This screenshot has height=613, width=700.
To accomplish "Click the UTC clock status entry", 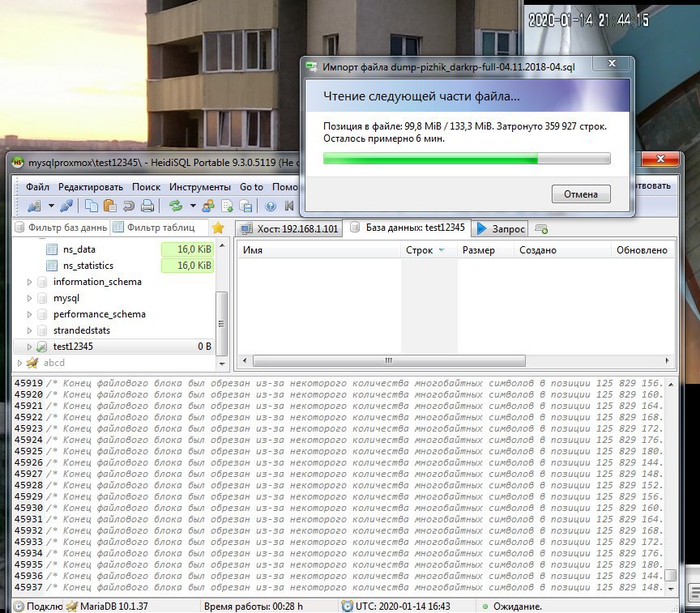I will point(396,607).
